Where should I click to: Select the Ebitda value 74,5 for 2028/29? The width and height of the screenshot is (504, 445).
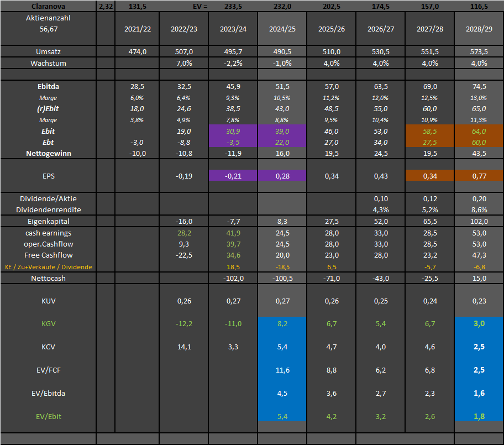479,87
